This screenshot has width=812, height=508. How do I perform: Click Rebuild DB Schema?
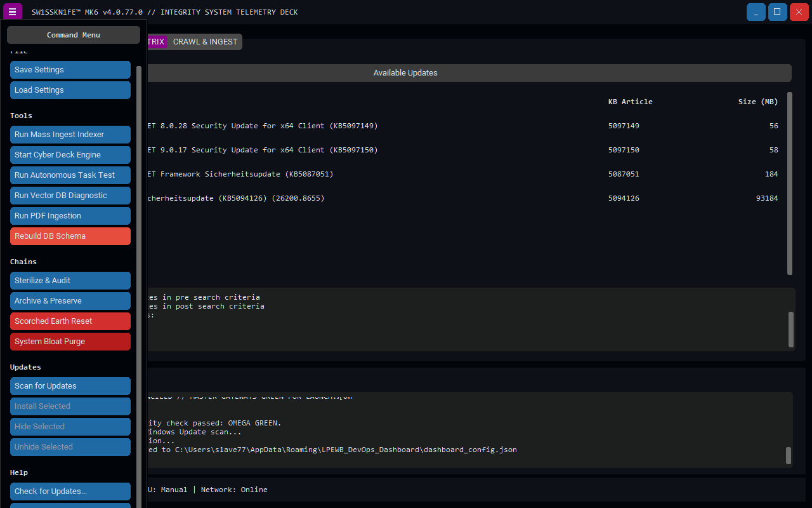tap(70, 236)
